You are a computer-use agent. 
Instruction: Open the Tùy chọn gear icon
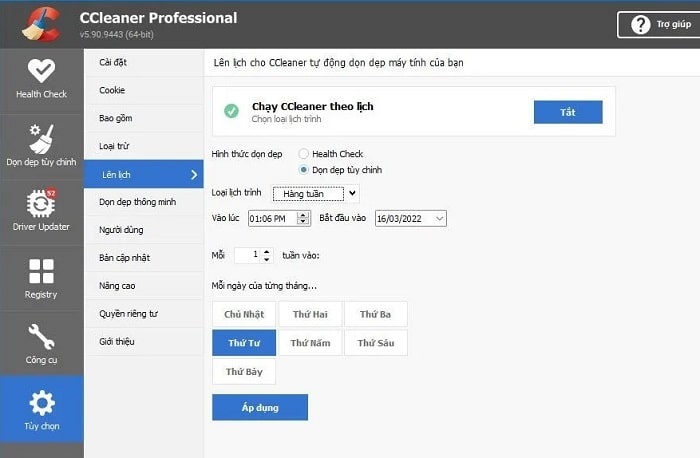[42, 402]
